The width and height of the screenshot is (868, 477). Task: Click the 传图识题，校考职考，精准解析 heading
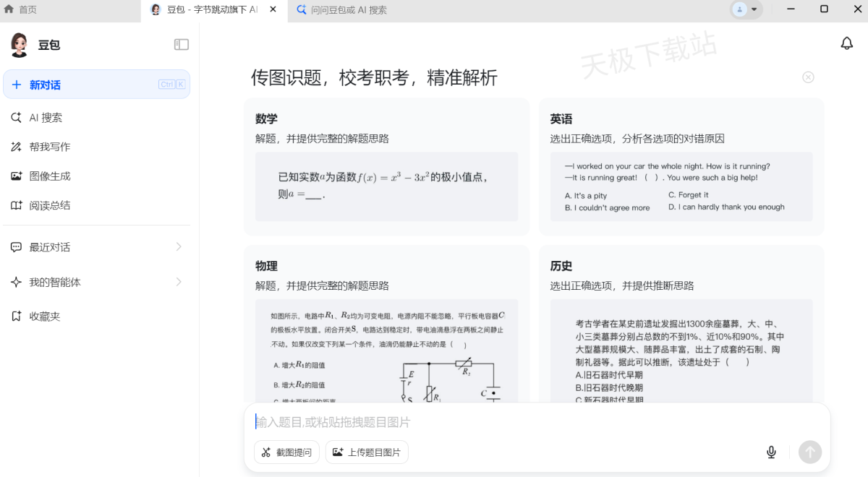(374, 78)
